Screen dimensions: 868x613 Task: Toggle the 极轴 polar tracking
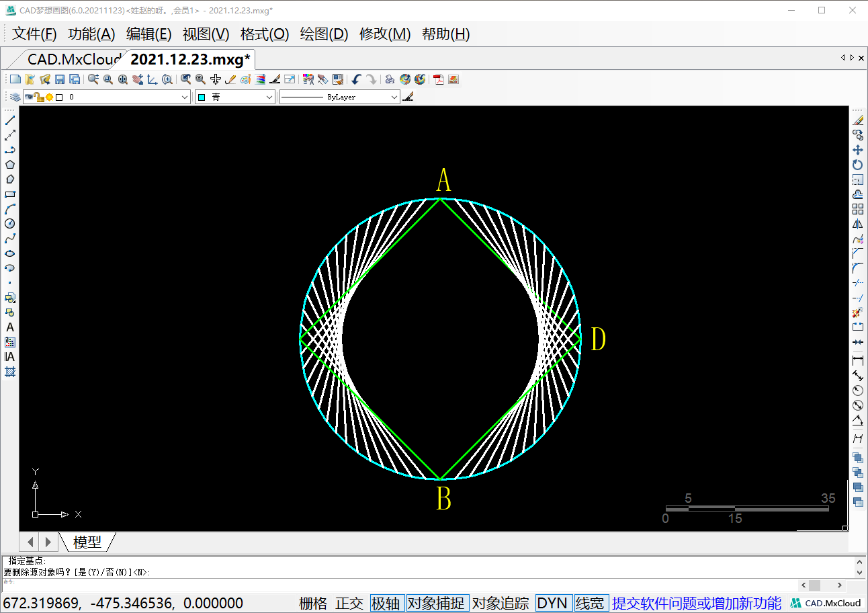[387, 603]
